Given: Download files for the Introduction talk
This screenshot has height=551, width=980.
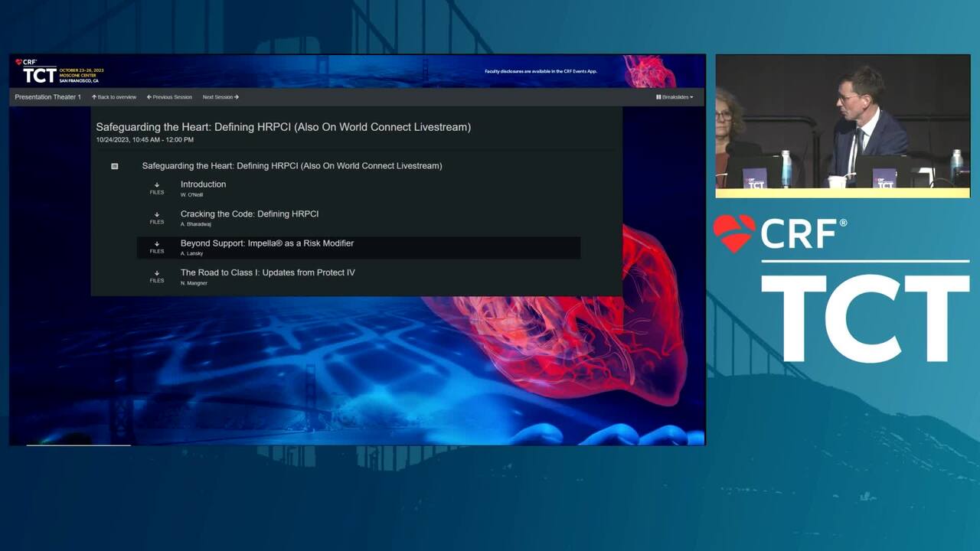Looking at the screenshot, I should (157, 188).
